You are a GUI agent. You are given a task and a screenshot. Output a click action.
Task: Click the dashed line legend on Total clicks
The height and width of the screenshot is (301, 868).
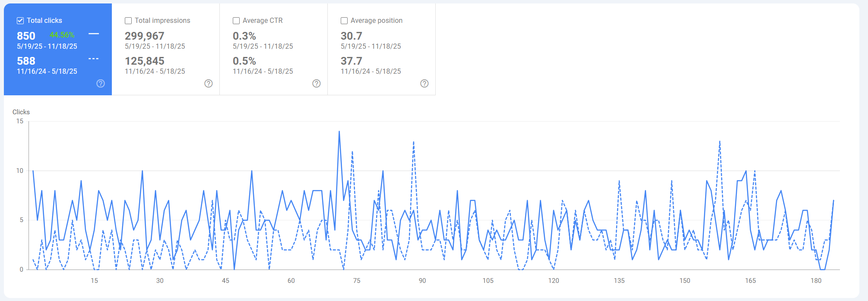[94, 59]
